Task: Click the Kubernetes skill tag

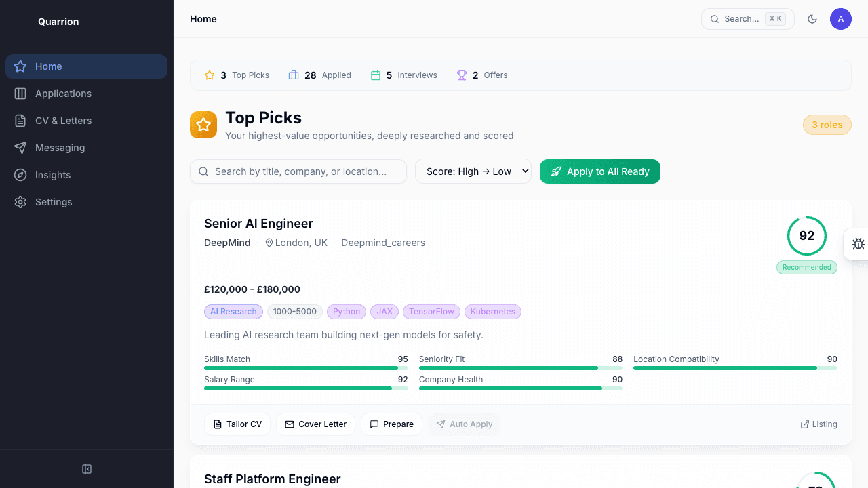Action: [493, 312]
